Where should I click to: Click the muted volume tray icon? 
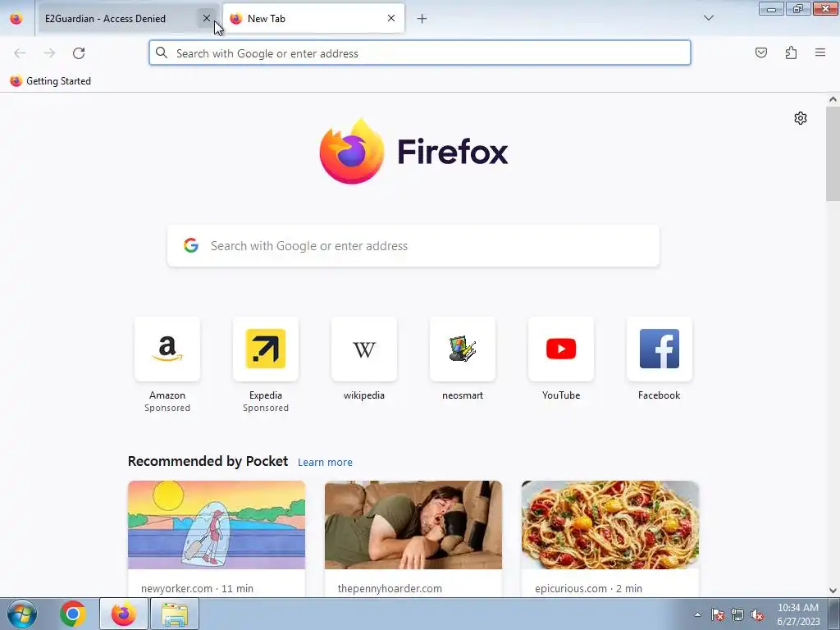757,614
